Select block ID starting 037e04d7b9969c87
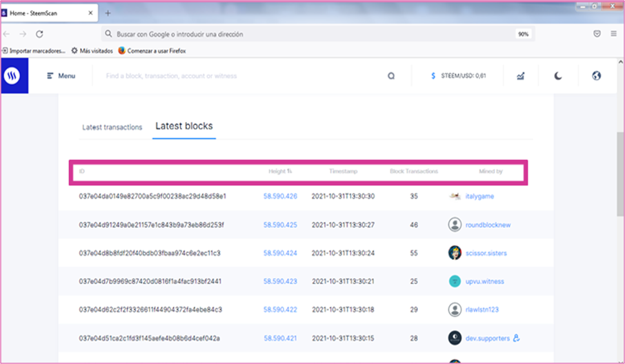 (150, 281)
